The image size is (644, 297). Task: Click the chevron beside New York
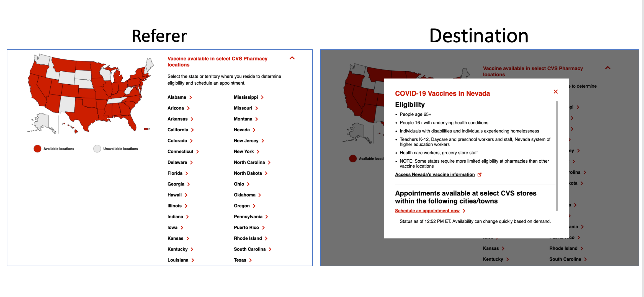258,152
